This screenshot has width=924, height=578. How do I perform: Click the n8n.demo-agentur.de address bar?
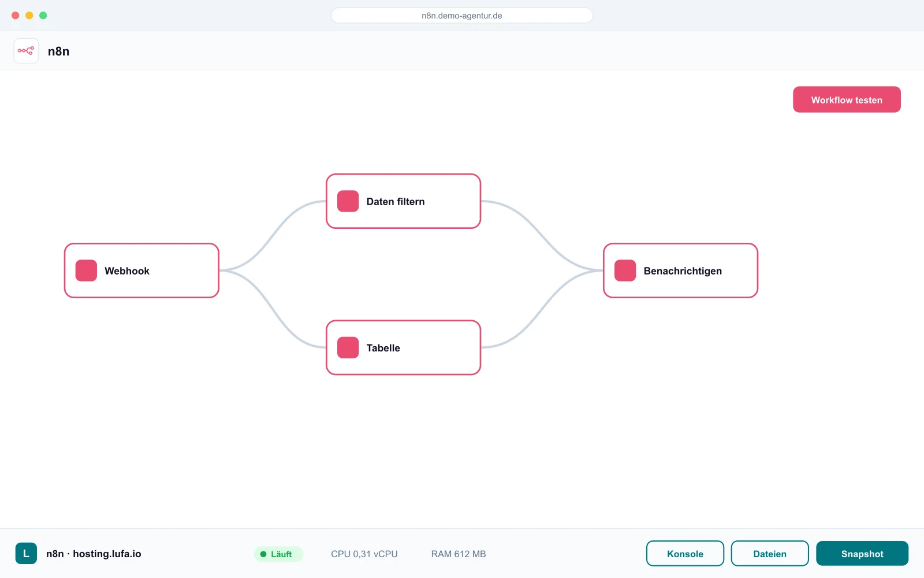462,16
